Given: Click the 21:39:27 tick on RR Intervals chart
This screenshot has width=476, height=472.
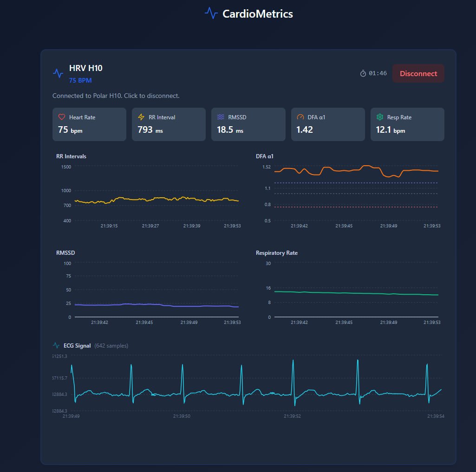Looking at the screenshot, I should click(x=150, y=226).
